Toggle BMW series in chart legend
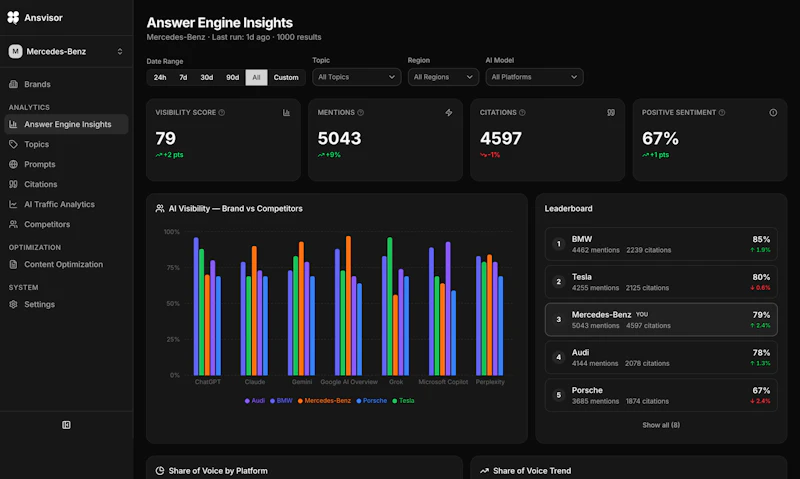 pos(281,400)
